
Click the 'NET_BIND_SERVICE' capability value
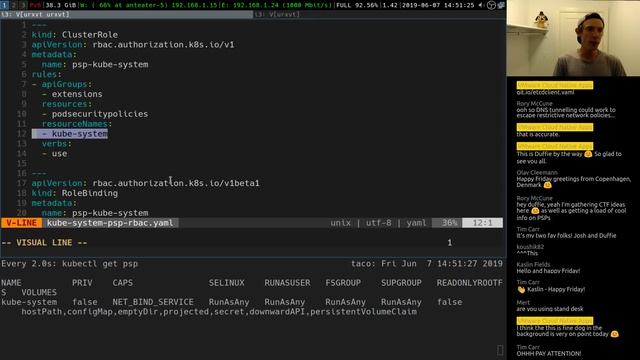point(153,302)
